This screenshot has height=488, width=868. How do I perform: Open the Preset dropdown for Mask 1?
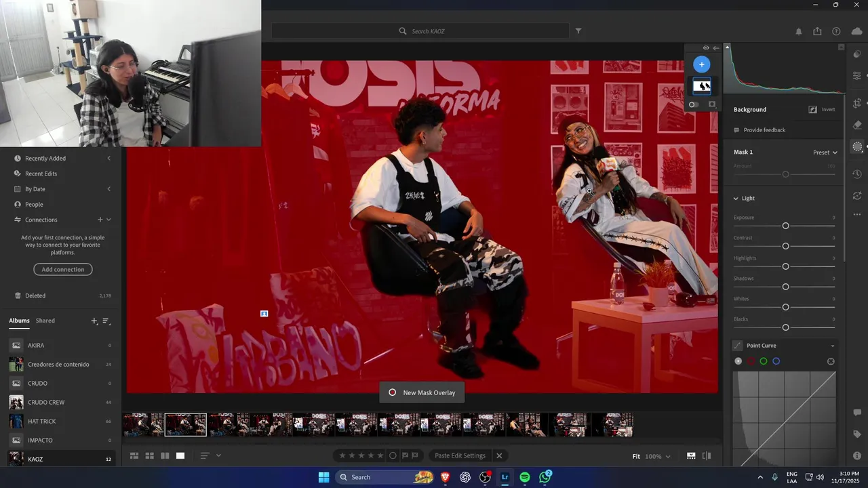825,152
